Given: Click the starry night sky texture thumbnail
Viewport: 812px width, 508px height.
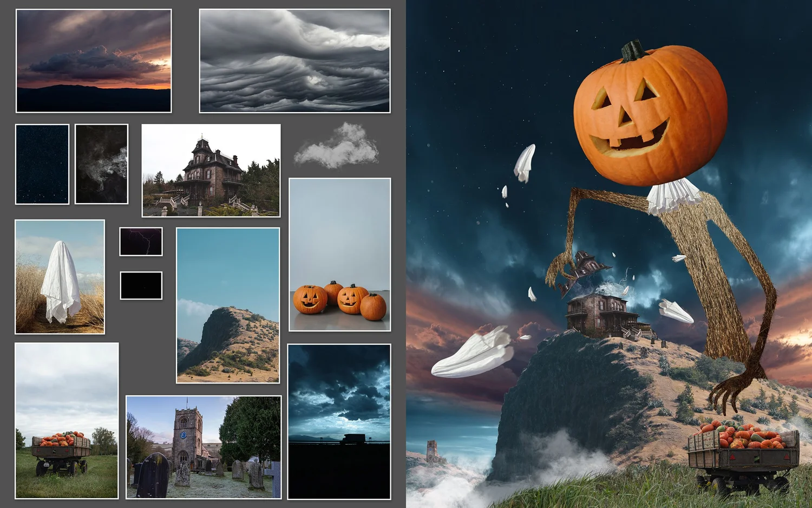Looking at the screenshot, I should (41, 165).
